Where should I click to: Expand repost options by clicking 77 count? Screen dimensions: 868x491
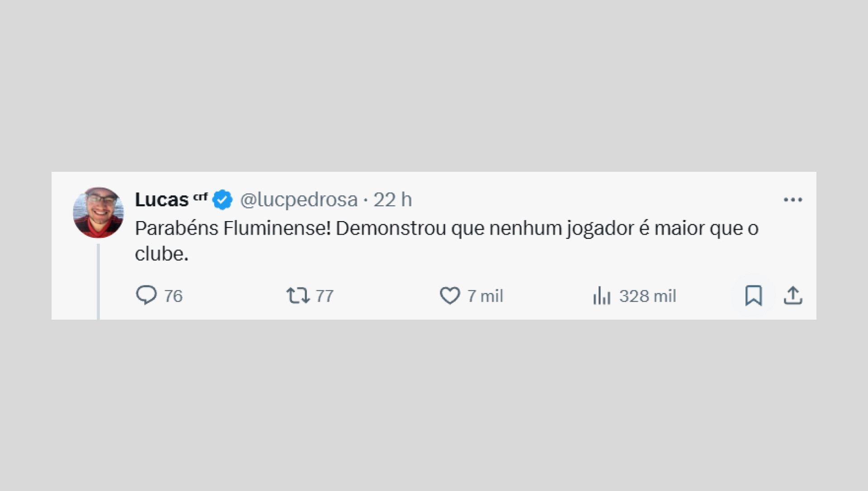coord(324,296)
